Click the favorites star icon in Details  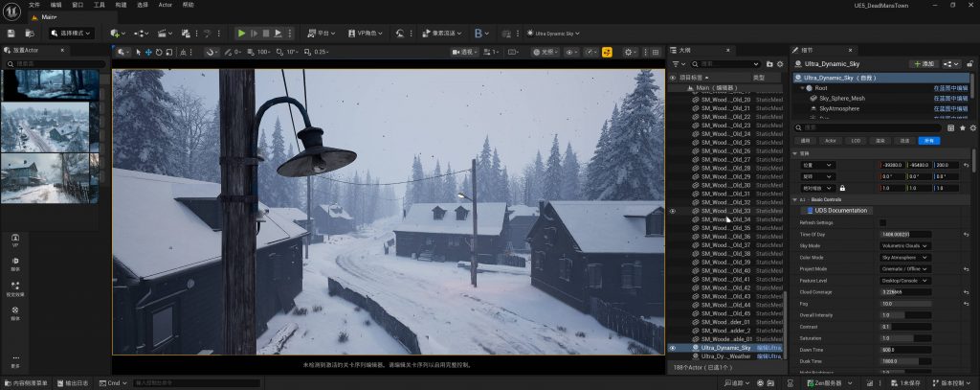[x=961, y=127]
